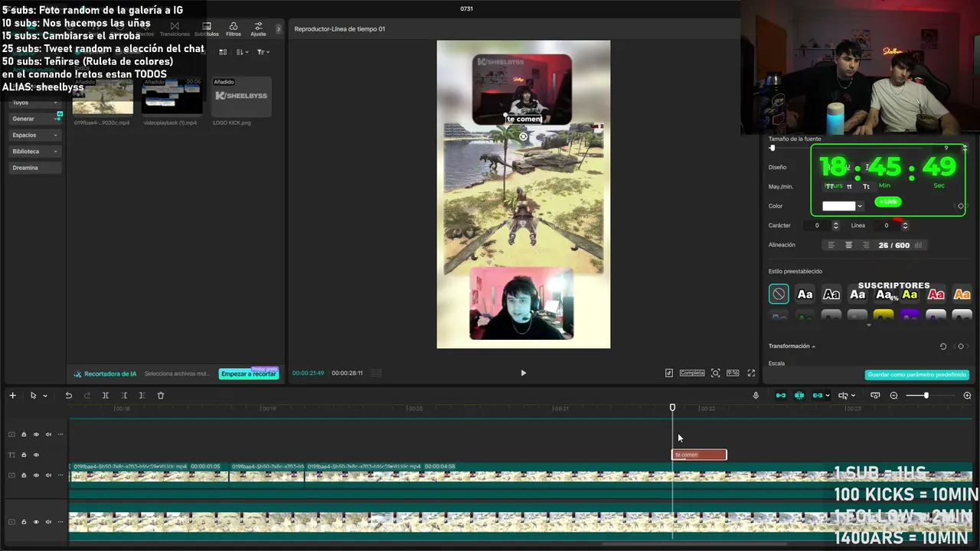Screen dimensions: 980x551
Task: Open more options for top video track
Action: (x=60, y=435)
